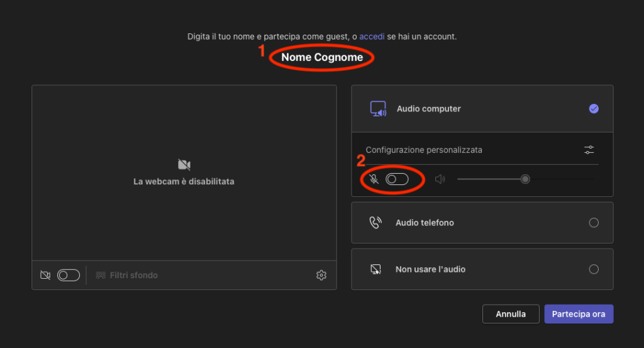Click Partecipa ora button
Image resolution: width=644 pixels, height=348 pixels.
click(579, 314)
